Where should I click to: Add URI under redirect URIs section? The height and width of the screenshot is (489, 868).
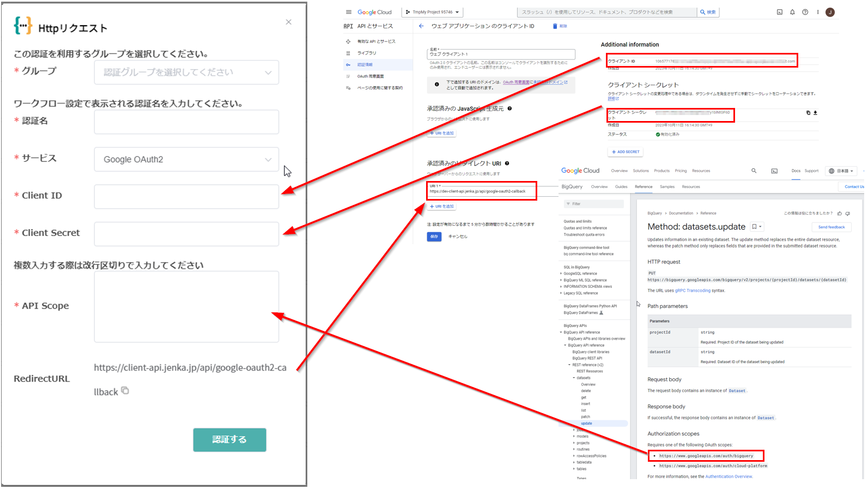click(442, 207)
